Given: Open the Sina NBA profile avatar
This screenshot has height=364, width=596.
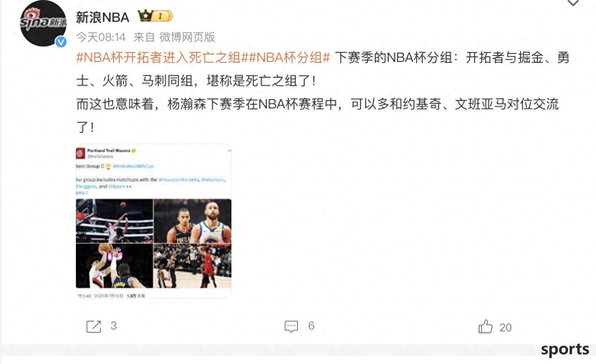Looking at the screenshot, I should tap(43, 23).
